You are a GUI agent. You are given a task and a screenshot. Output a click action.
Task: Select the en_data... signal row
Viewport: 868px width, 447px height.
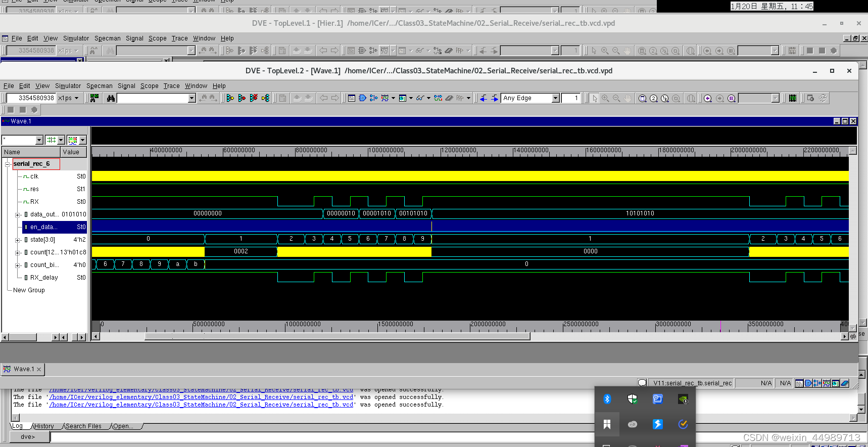[55, 227]
